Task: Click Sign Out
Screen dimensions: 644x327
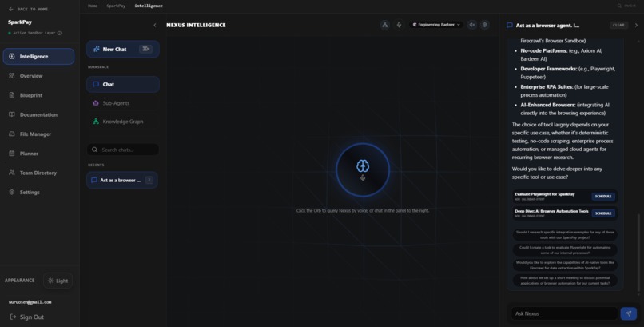Action: pyautogui.click(x=27, y=317)
